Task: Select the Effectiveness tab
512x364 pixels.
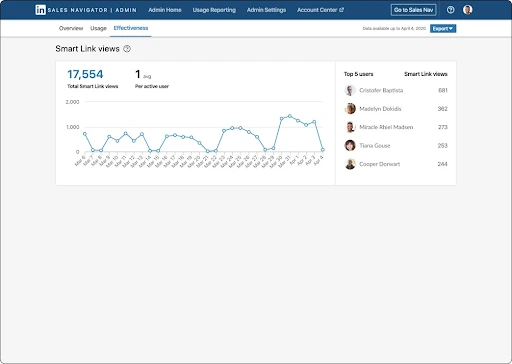Action: [131, 28]
